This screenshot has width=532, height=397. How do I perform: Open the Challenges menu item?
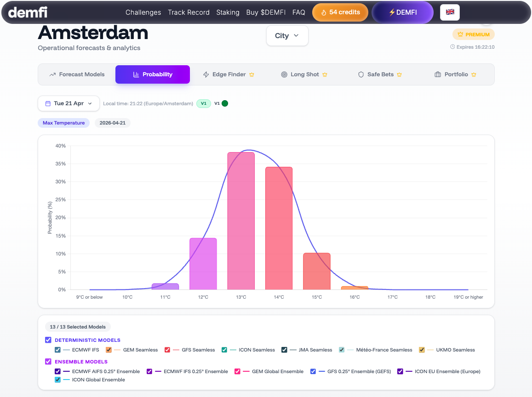click(x=143, y=12)
